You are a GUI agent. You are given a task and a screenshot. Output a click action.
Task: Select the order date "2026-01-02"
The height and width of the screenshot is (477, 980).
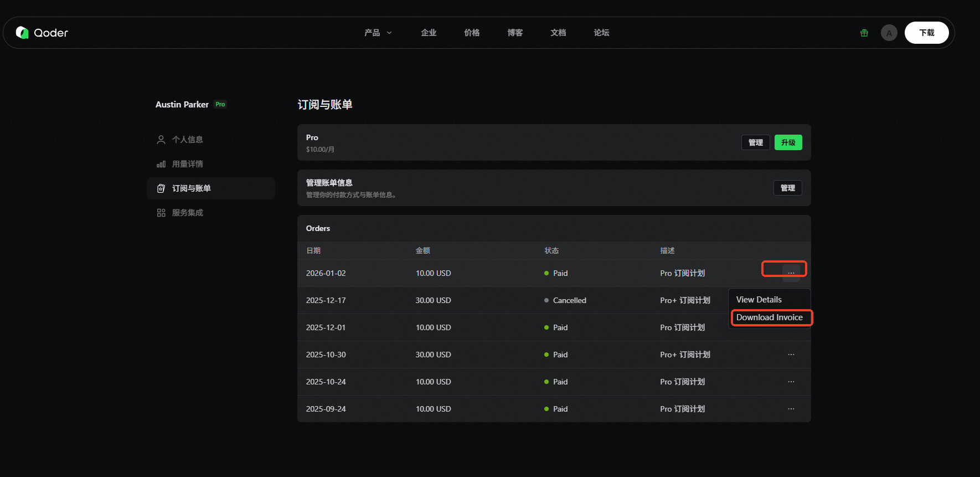tap(326, 273)
